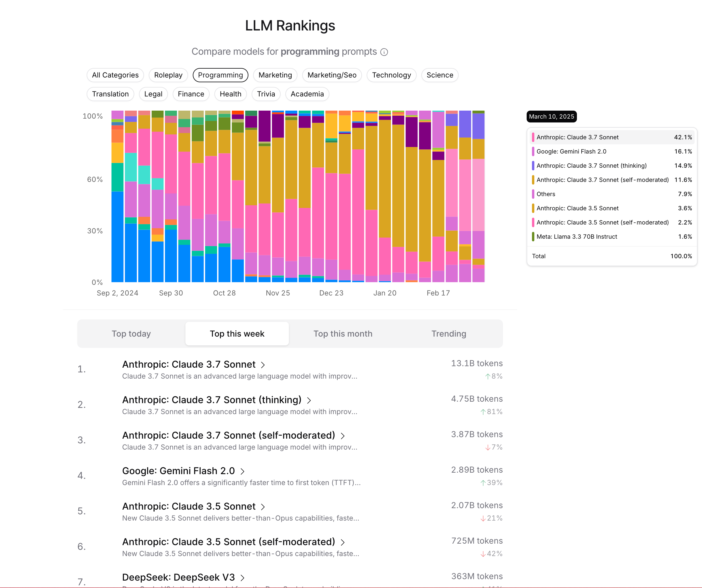Click the down-arrow 21% change indicator
The height and width of the screenshot is (588, 702).
(x=491, y=518)
